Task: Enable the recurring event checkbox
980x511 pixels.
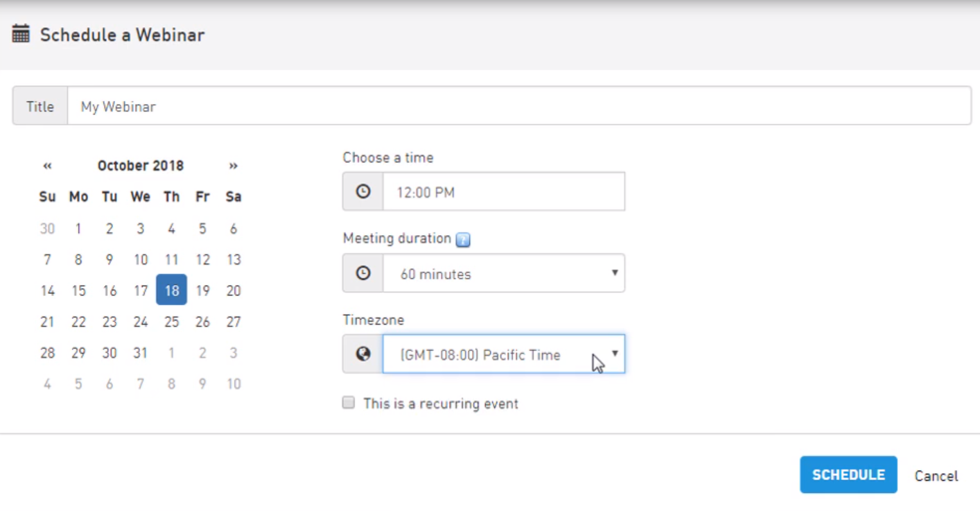Action: (x=349, y=403)
